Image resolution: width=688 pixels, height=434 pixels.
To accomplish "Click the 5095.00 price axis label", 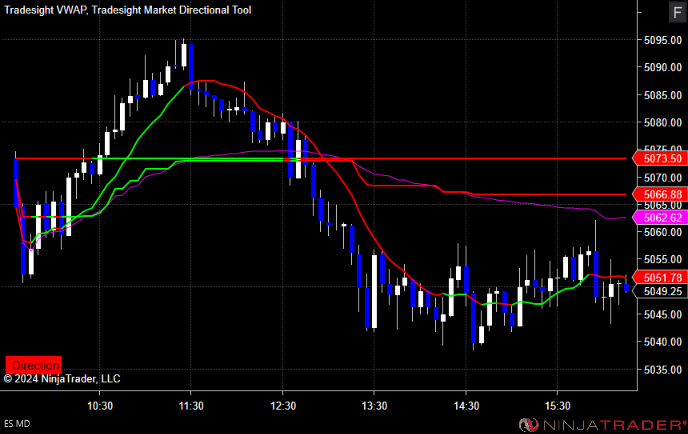I will coord(663,40).
